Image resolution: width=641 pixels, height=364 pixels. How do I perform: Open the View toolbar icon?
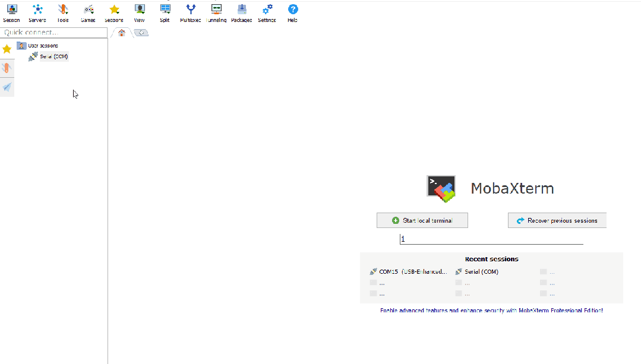(140, 13)
